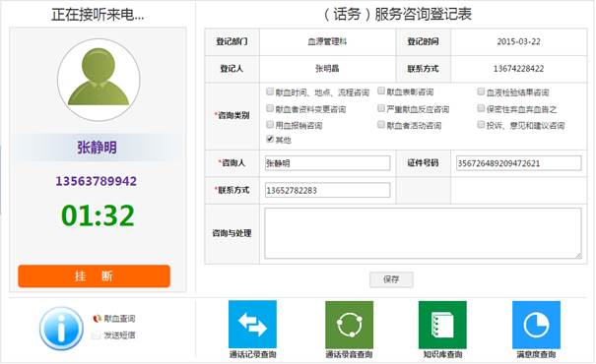The height and width of the screenshot is (364, 596).
Task: Click caller phone number 13563789942
Action: click(x=97, y=181)
